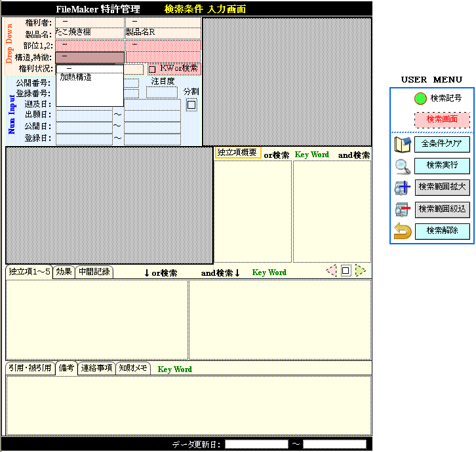The width and height of the screenshot is (476, 452).
Task: Click the 登録日 end date field
Action: tap(152, 140)
